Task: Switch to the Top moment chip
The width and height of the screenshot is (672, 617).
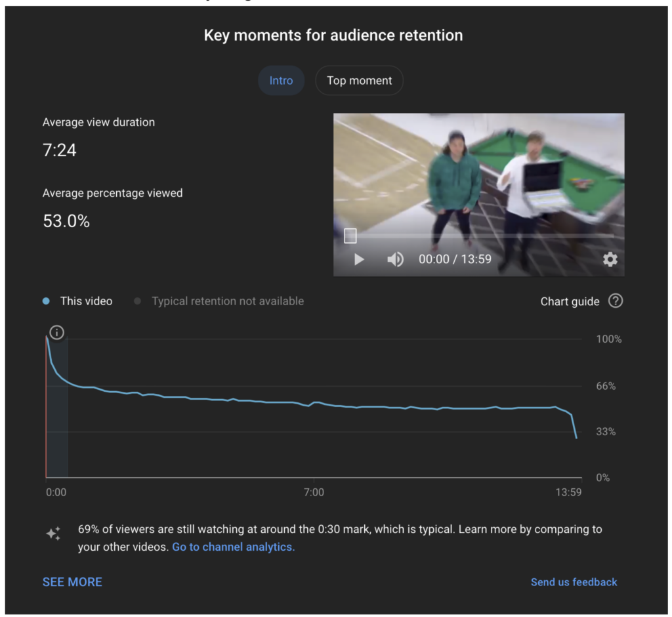Action: [x=359, y=81]
